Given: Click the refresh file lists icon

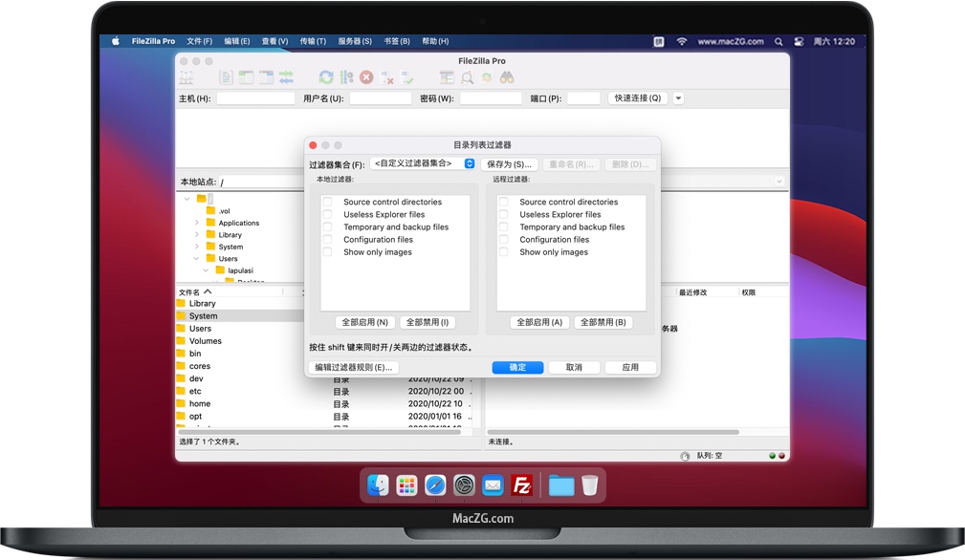Looking at the screenshot, I should tap(326, 77).
